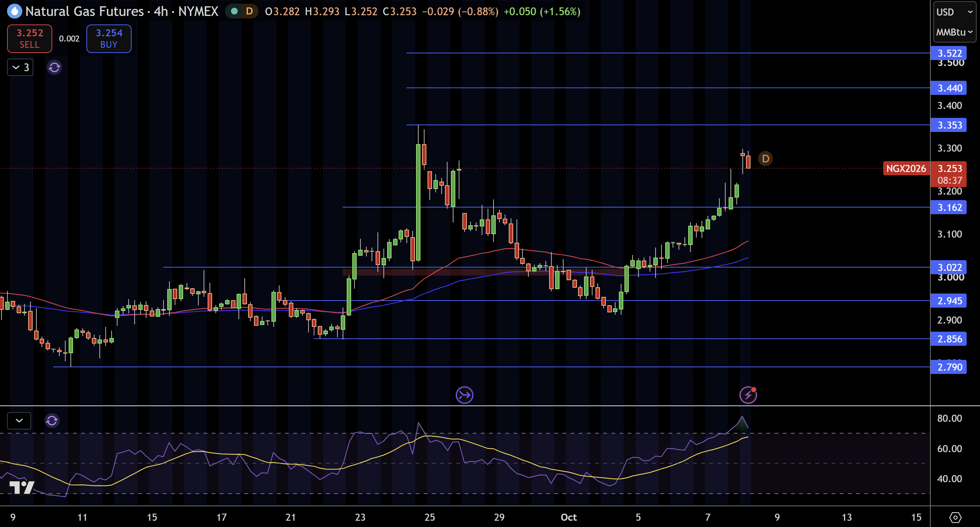
Task: Click the 0.002 spread value
Action: coord(69,39)
